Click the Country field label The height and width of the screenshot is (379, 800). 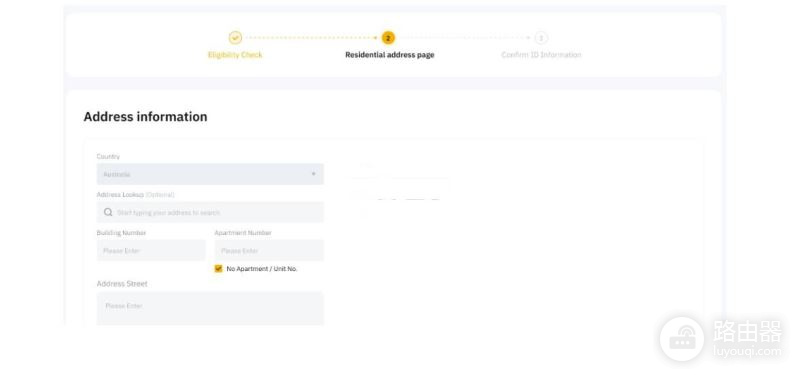(108, 157)
